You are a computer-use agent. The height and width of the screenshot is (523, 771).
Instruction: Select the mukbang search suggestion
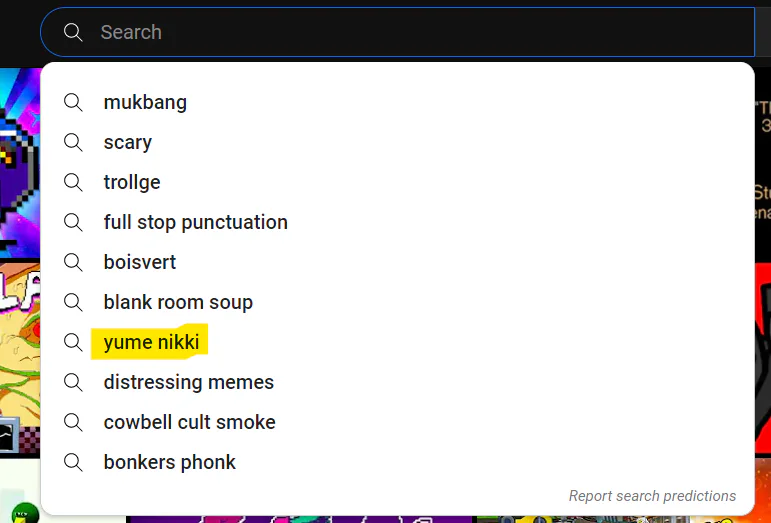(x=145, y=102)
